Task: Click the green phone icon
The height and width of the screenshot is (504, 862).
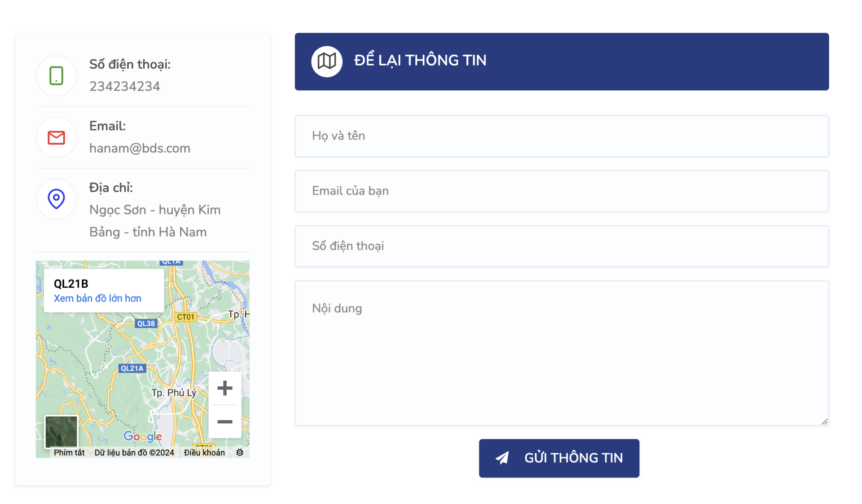Action: point(56,75)
